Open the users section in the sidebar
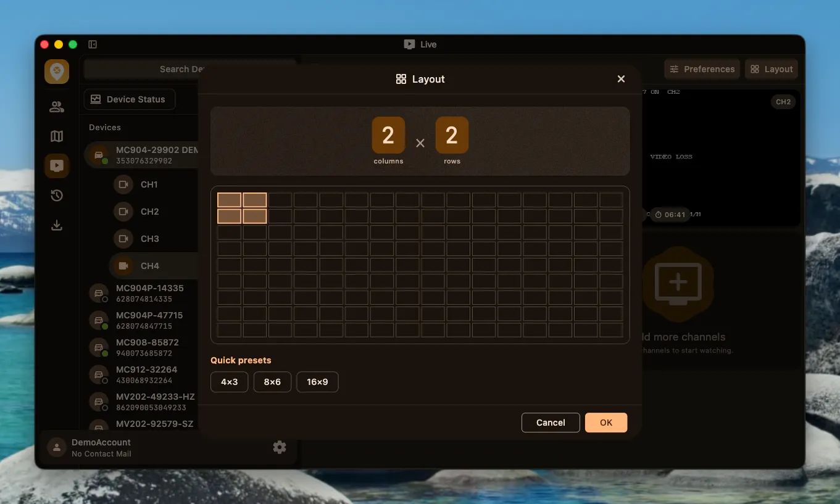 57,107
